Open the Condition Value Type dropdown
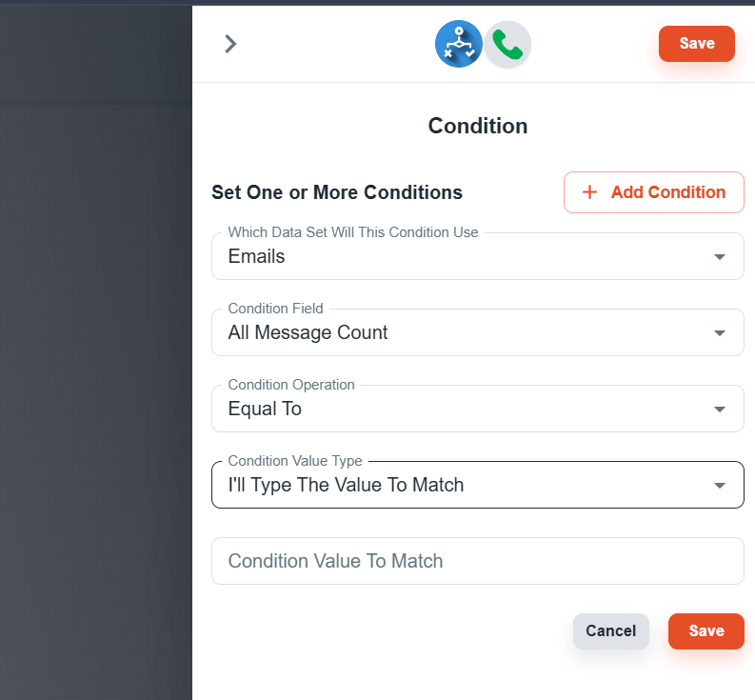Viewport: 755px width, 700px height. (478, 485)
